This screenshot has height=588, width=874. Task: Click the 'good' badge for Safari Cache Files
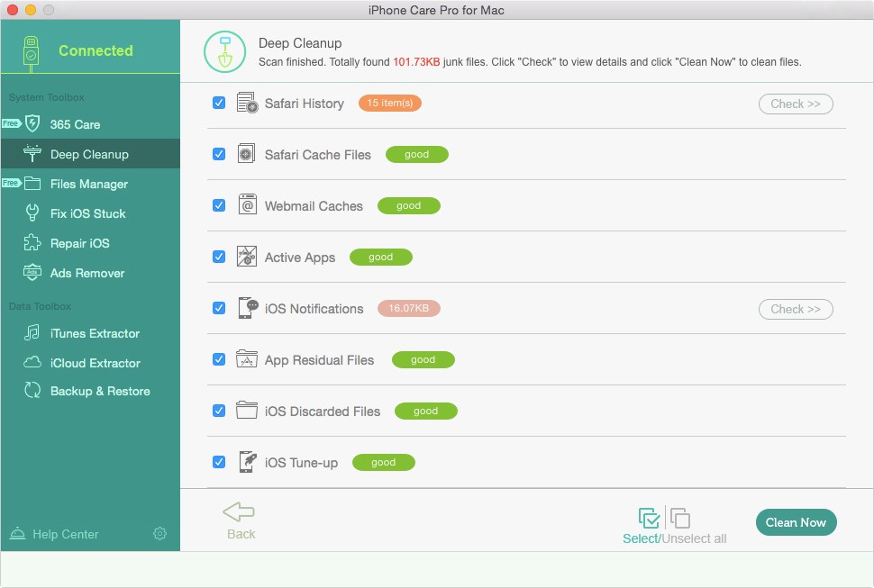[417, 154]
